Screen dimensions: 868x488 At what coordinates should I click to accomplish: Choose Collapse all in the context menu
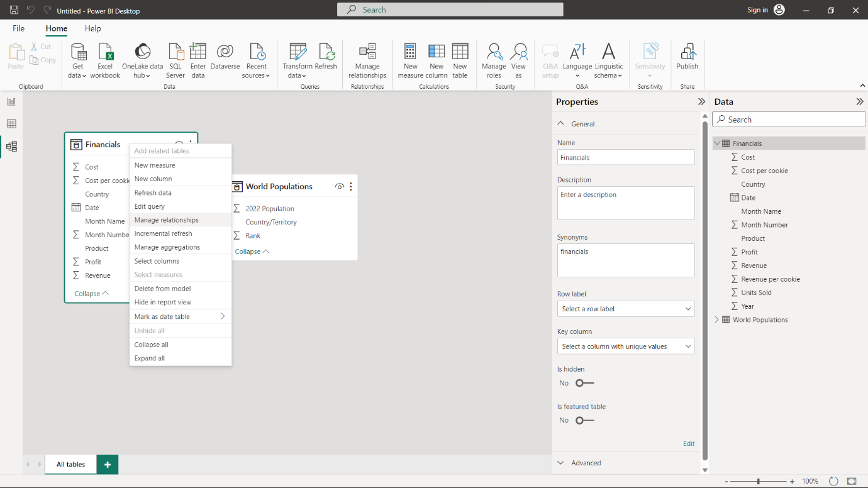coord(181,345)
